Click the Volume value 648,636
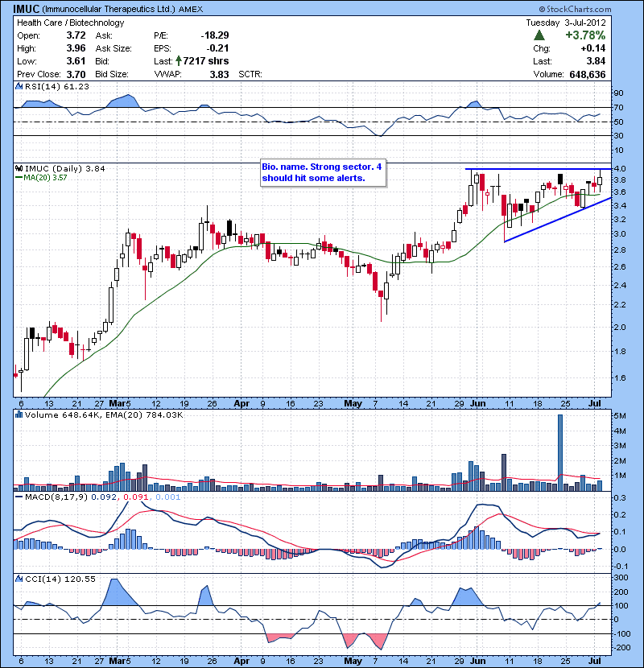The image size is (644, 668). tap(588, 74)
